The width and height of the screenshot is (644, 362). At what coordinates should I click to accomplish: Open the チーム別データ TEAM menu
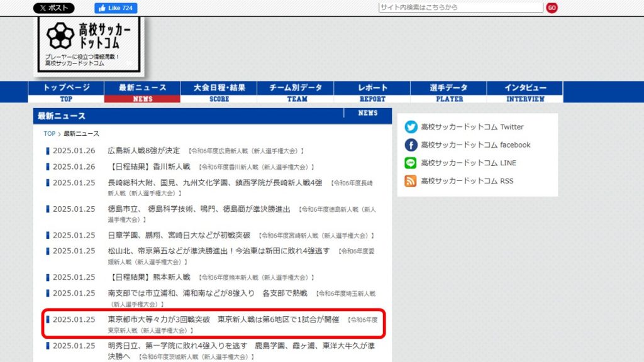click(296, 92)
